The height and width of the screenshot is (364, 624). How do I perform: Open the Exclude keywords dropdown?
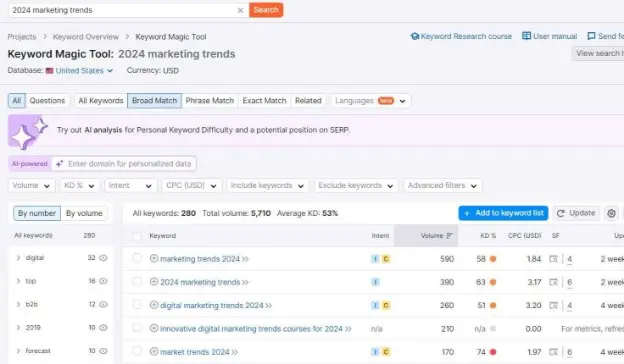click(356, 186)
